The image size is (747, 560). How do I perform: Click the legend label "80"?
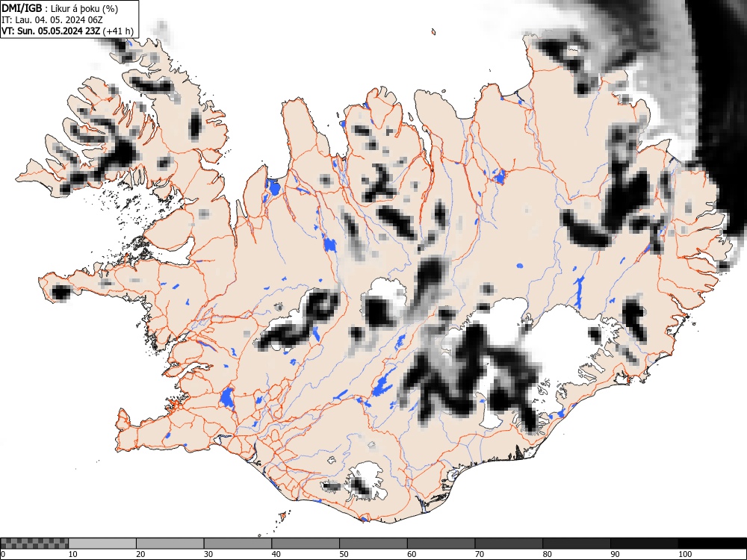[x=547, y=554]
